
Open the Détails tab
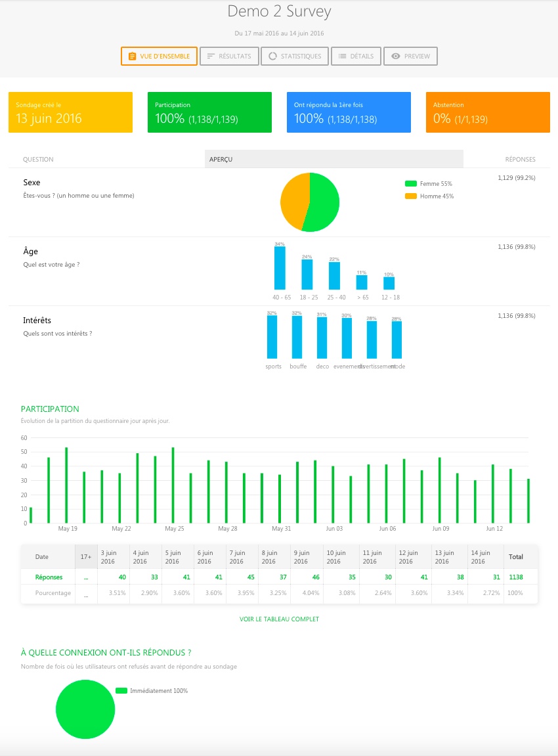pos(355,56)
